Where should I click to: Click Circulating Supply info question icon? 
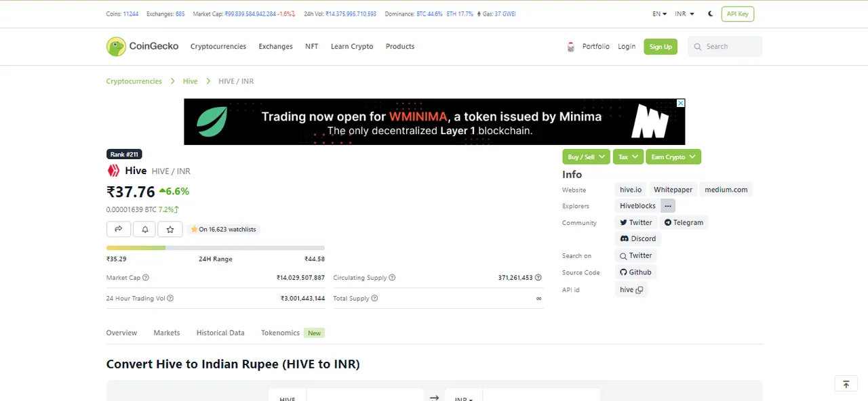click(x=392, y=278)
